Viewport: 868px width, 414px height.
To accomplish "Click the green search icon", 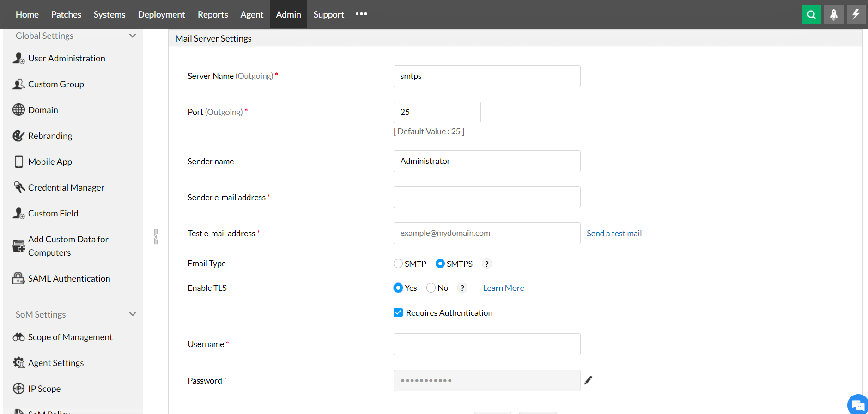I will click(x=811, y=14).
